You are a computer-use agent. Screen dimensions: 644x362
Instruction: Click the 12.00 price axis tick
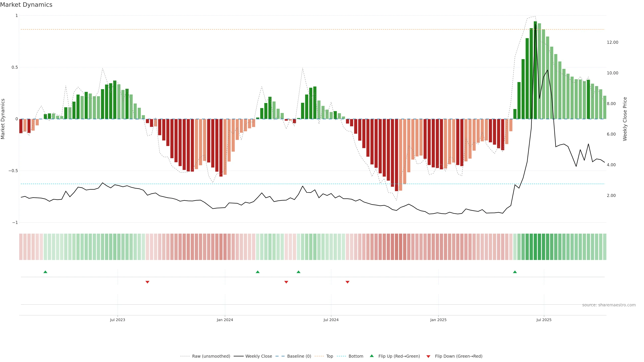(x=612, y=42)
